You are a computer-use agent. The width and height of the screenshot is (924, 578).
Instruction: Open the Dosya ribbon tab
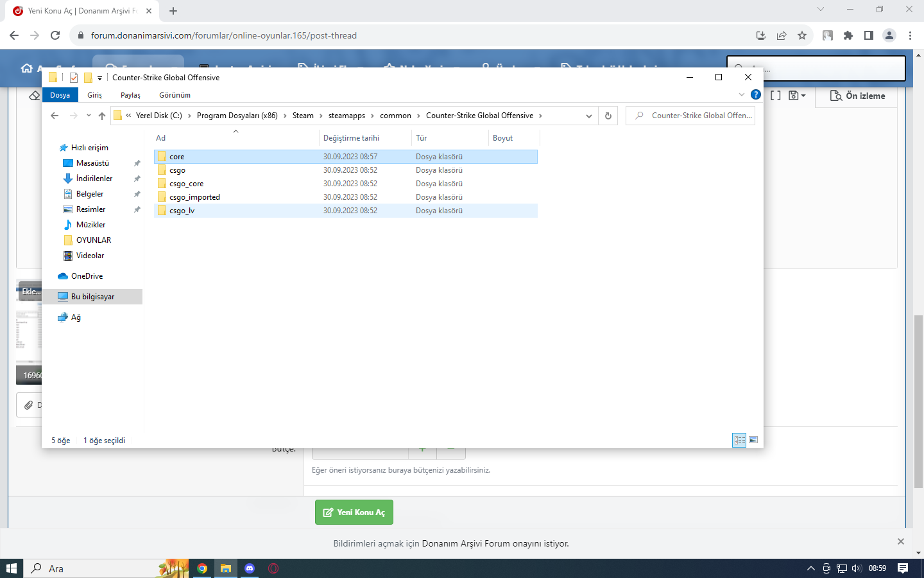pyautogui.click(x=60, y=95)
